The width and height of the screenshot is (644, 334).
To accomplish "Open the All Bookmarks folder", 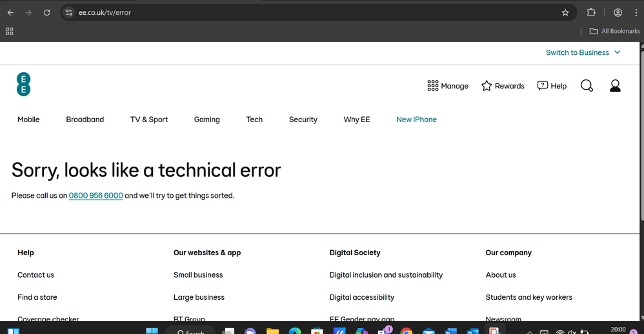I will coord(614,31).
